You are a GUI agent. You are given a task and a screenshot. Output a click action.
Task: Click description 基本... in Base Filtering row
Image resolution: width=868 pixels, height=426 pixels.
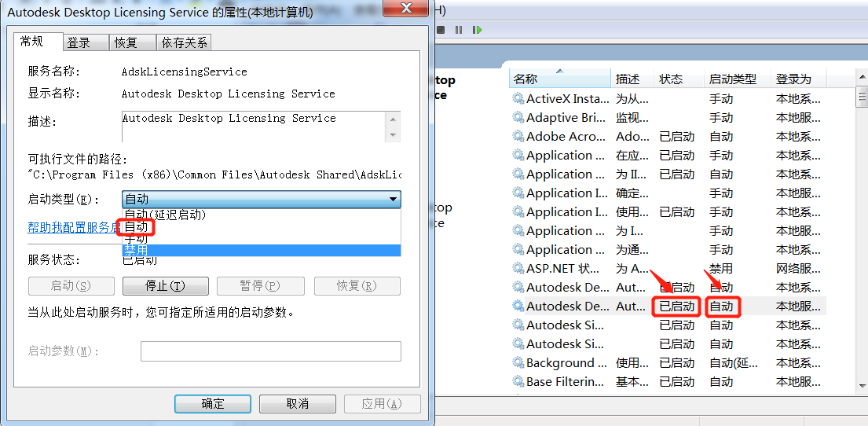click(x=632, y=382)
